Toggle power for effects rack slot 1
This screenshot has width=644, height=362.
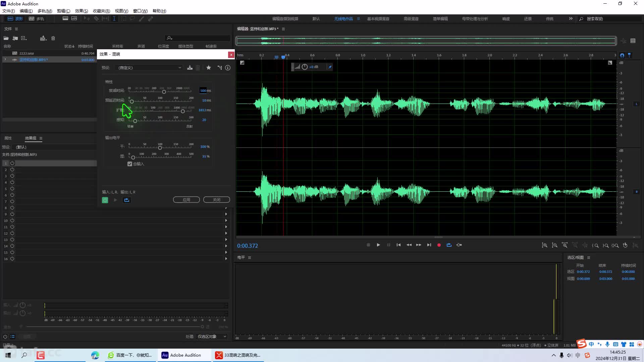[12, 163]
